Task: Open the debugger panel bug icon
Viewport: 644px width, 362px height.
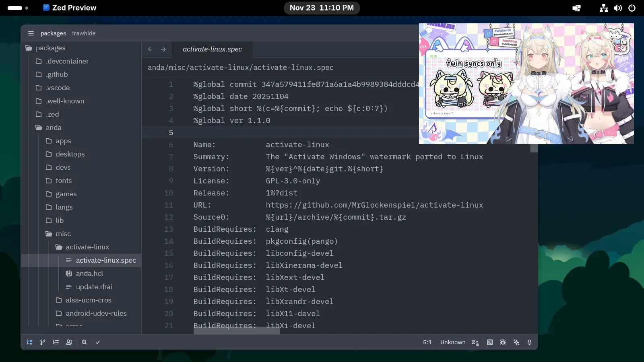Action: [x=503, y=342]
